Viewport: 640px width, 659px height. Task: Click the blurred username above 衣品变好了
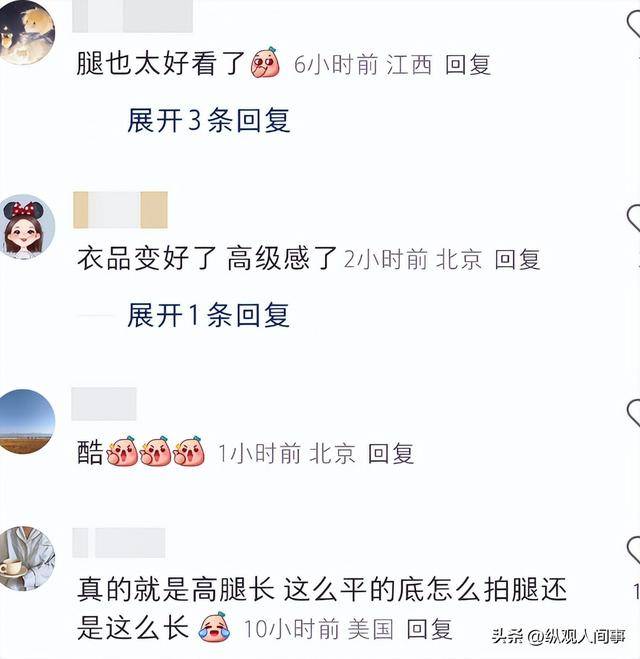[x=120, y=210]
